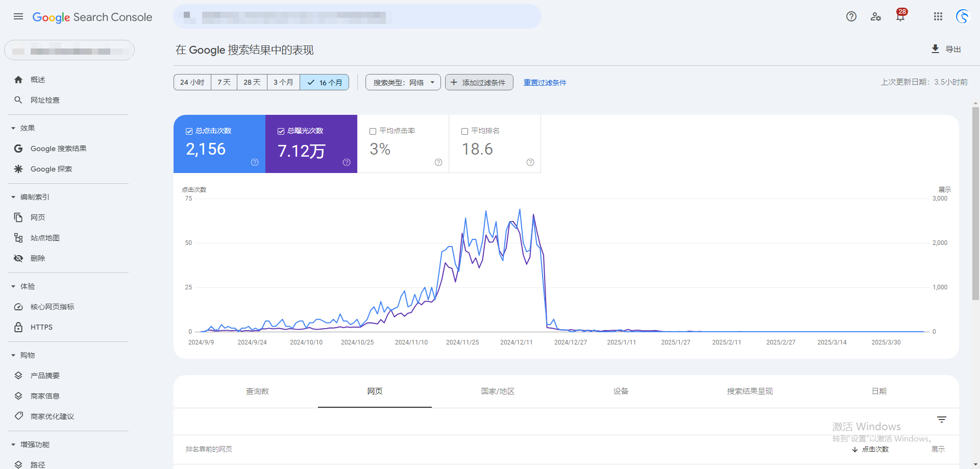Viewport: 980px width, 469px height.
Task: Click 重置过滤条件 link
Action: [545, 83]
